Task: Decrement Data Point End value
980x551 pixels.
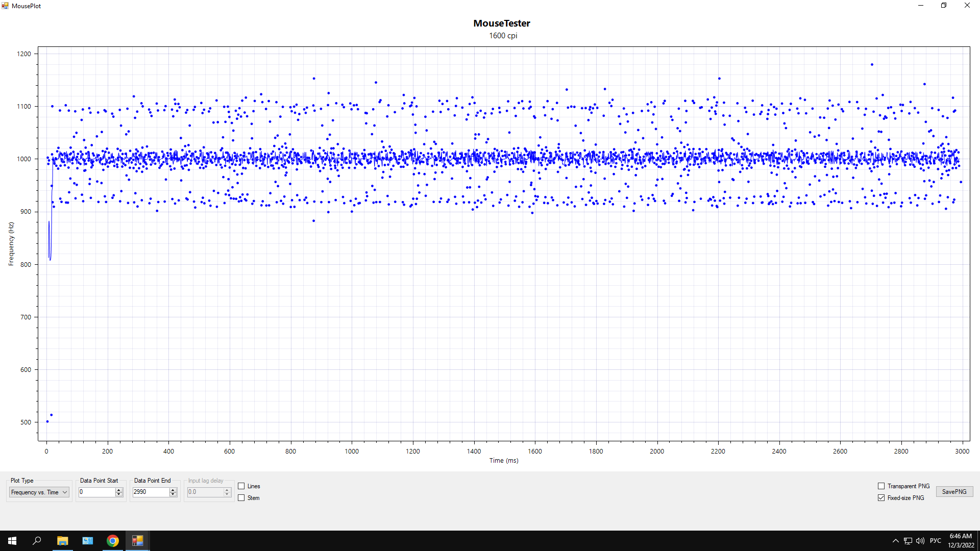Action: point(173,494)
